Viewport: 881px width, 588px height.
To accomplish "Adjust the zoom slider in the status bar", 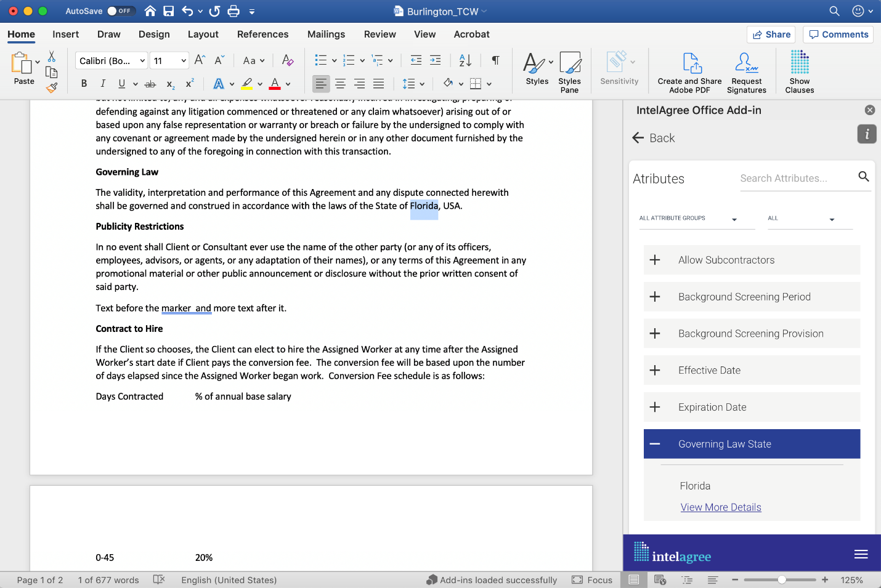I will (x=779, y=579).
